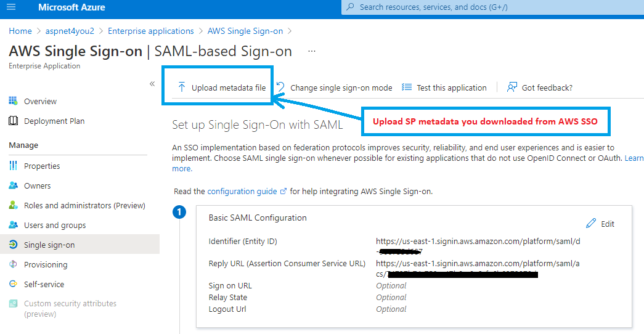Click the Test this application icon

tap(407, 88)
